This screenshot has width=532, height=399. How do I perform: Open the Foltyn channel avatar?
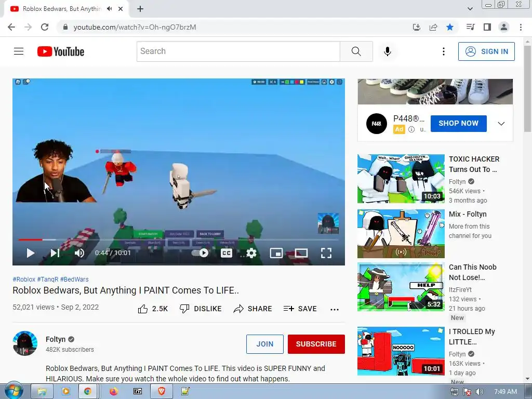coord(25,343)
